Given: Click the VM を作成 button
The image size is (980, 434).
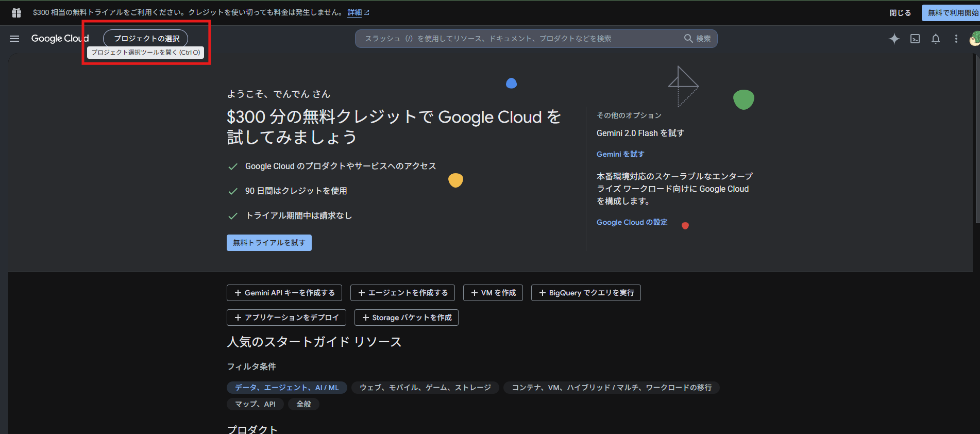Looking at the screenshot, I should pos(493,293).
